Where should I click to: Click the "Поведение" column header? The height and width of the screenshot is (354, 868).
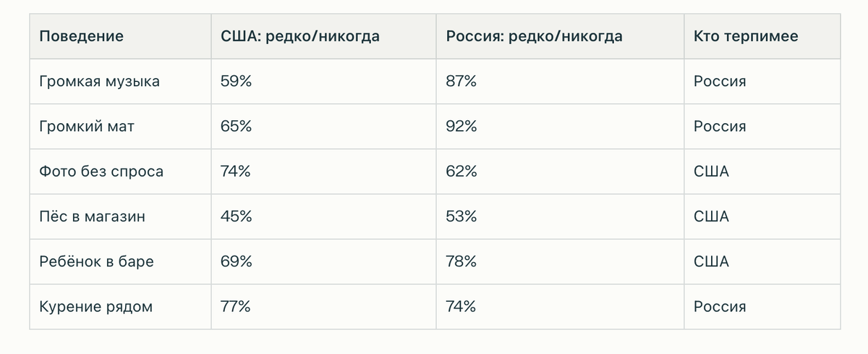(81, 36)
